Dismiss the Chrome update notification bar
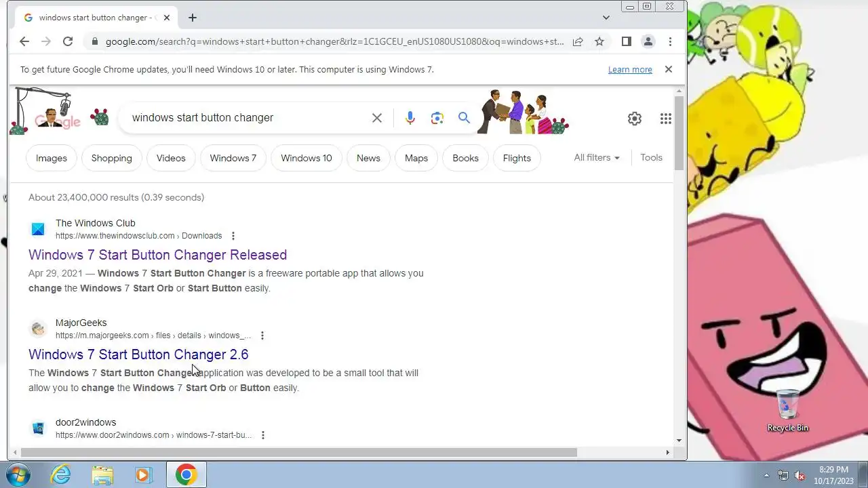This screenshot has height=488, width=868. click(x=668, y=69)
